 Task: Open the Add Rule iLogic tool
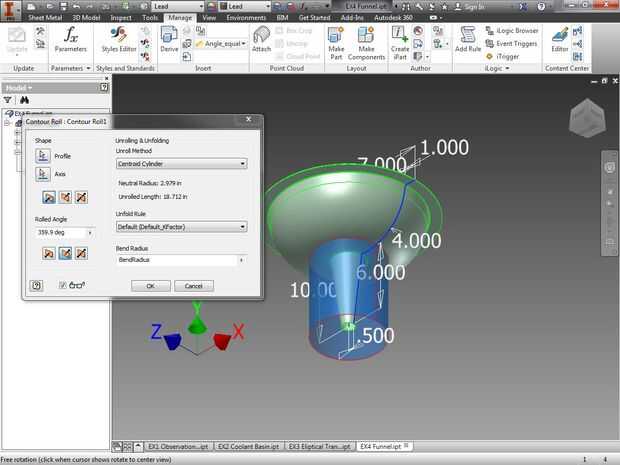coord(468,39)
